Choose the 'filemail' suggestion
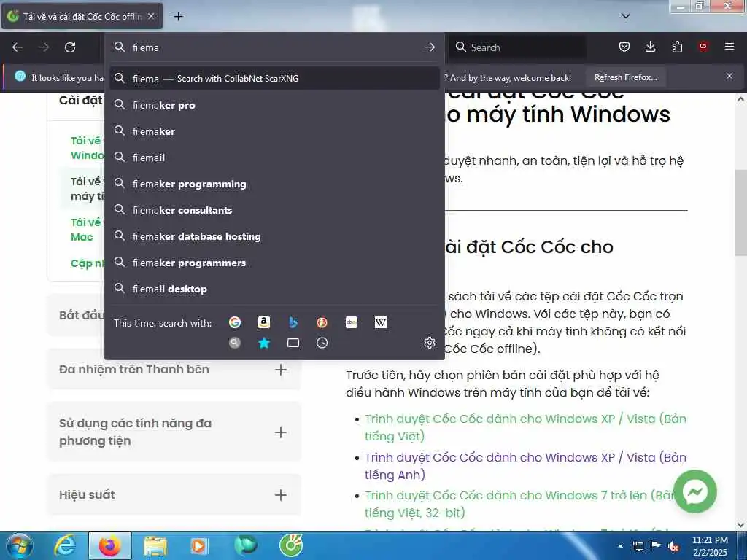The width and height of the screenshot is (747, 560). click(274, 157)
